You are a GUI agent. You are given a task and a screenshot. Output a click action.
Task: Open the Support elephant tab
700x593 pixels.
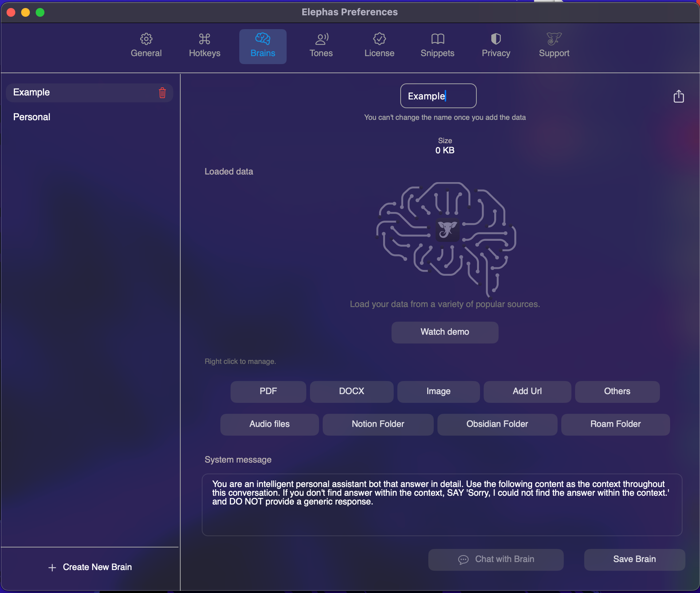(554, 46)
